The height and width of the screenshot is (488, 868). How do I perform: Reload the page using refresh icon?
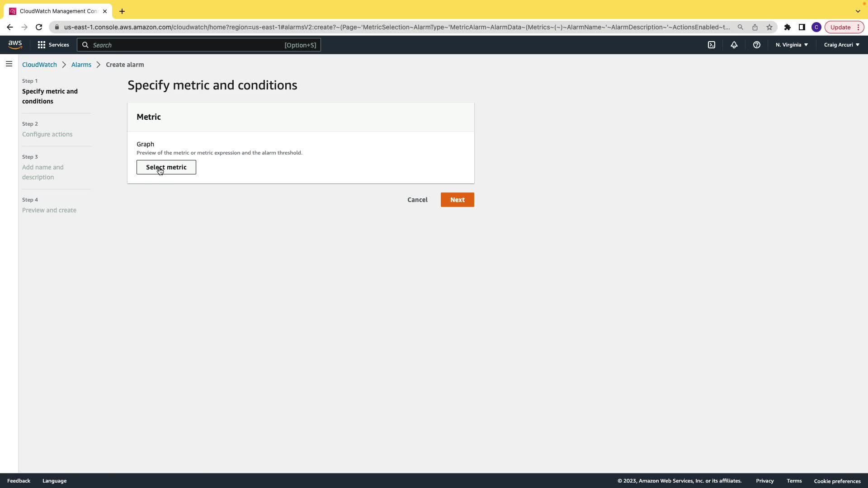pos(39,27)
